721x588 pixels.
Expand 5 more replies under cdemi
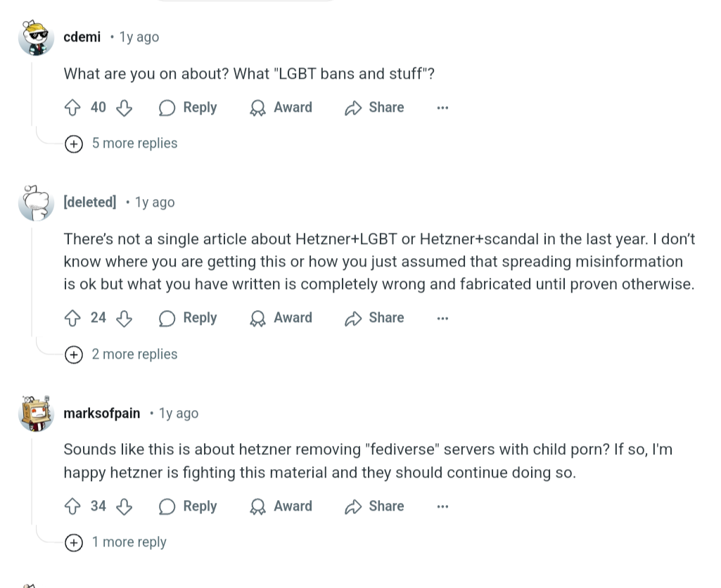pos(122,143)
